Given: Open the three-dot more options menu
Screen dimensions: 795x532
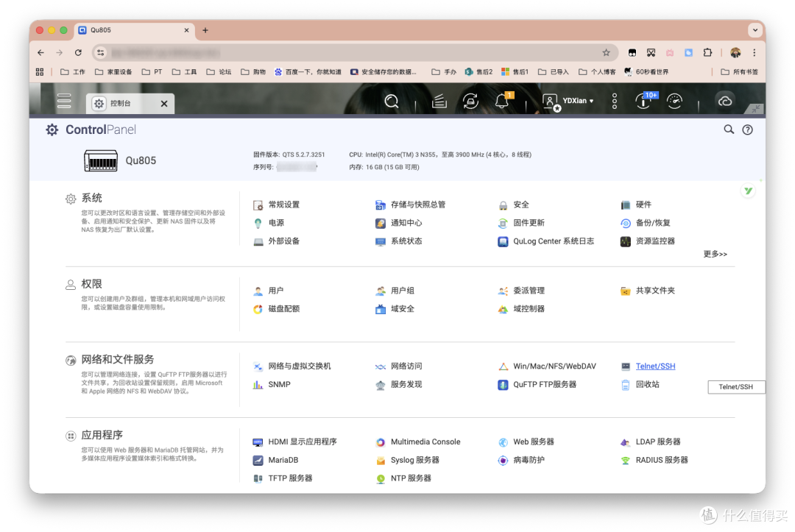Looking at the screenshot, I should point(615,102).
